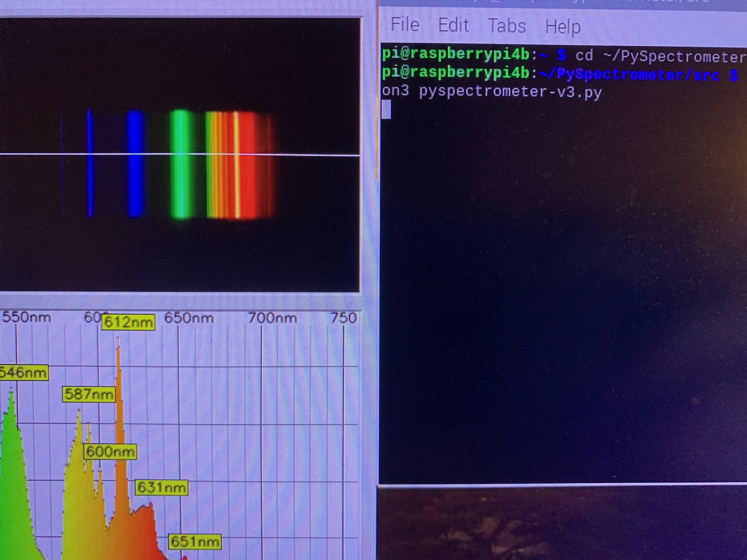
Task: Select the 600nm peak label
Action: (110, 451)
